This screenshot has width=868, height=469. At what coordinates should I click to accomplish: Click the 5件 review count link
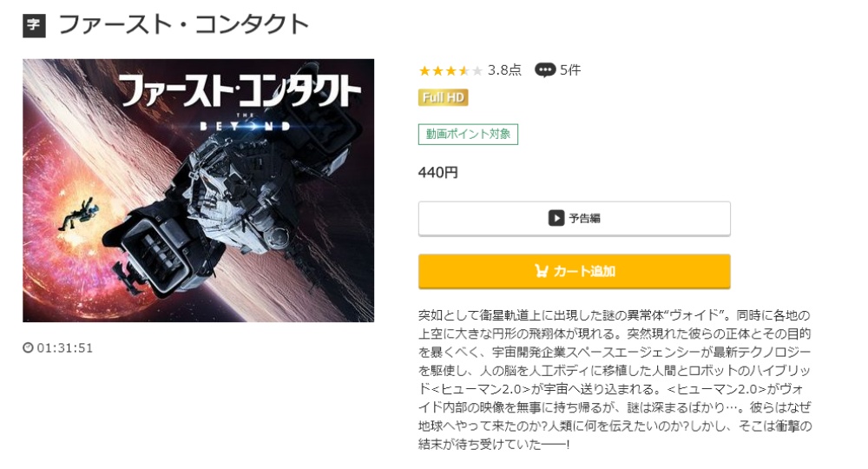coord(570,69)
